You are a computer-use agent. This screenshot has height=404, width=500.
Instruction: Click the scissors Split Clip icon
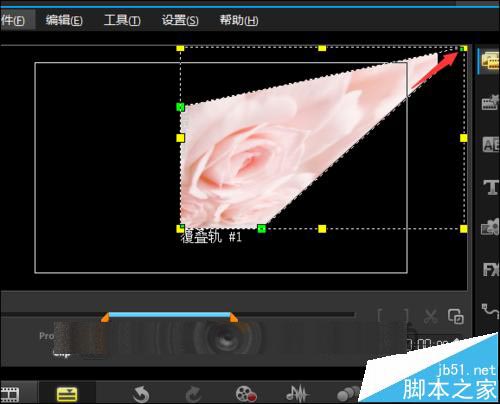coord(431,316)
